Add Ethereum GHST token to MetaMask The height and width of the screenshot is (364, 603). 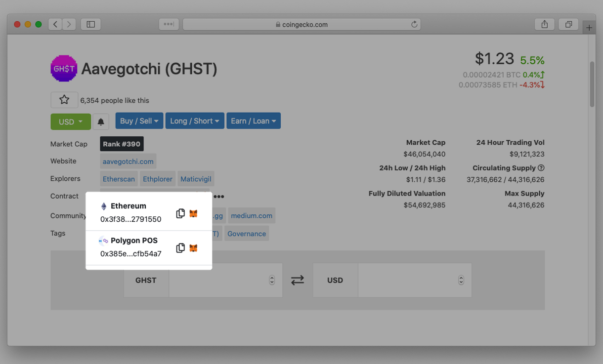click(x=194, y=213)
